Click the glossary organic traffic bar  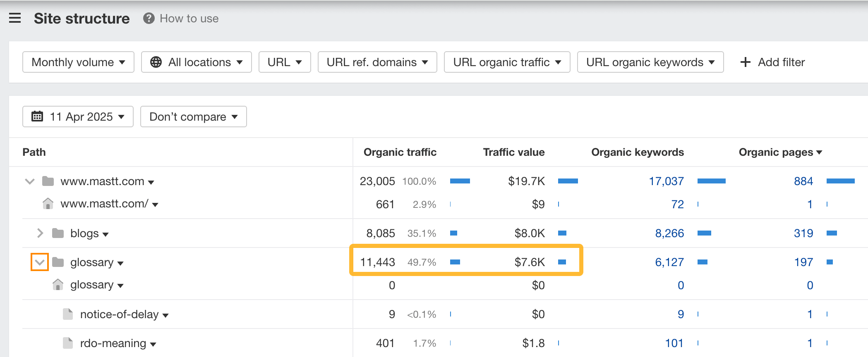click(455, 262)
